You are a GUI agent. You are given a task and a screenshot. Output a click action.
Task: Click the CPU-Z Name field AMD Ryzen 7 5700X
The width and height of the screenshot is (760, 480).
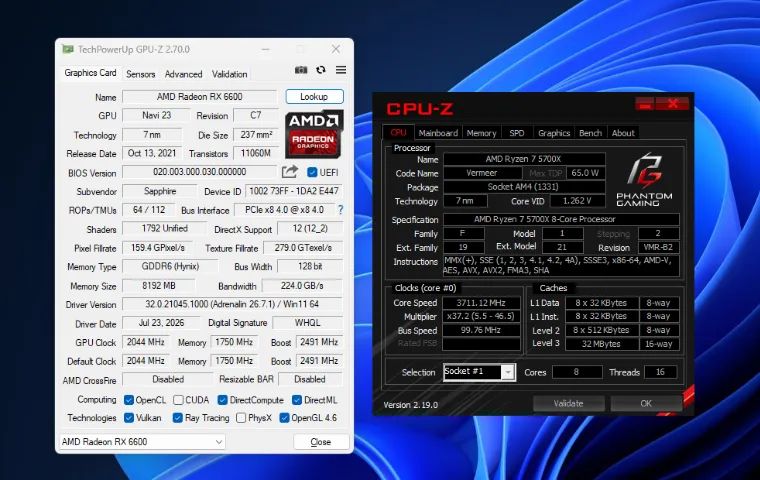point(524,159)
